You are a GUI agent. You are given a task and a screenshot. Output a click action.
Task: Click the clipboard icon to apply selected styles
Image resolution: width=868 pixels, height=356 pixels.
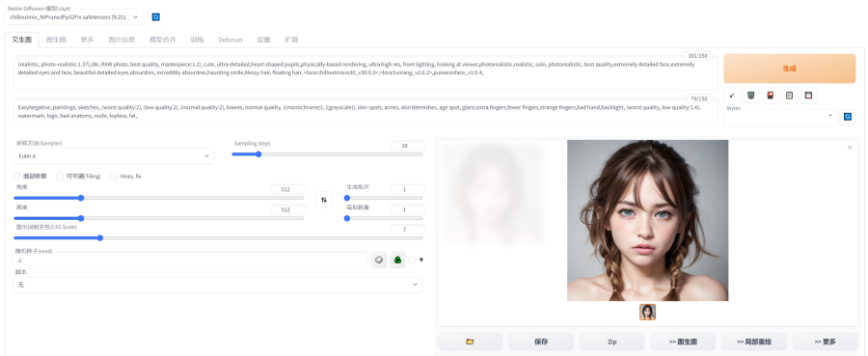point(789,96)
